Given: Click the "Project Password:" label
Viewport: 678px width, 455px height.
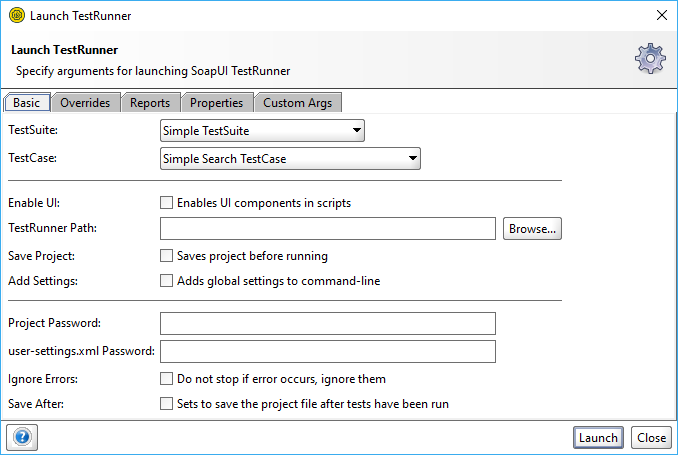Looking at the screenshot, I should (x=54, y=323).
